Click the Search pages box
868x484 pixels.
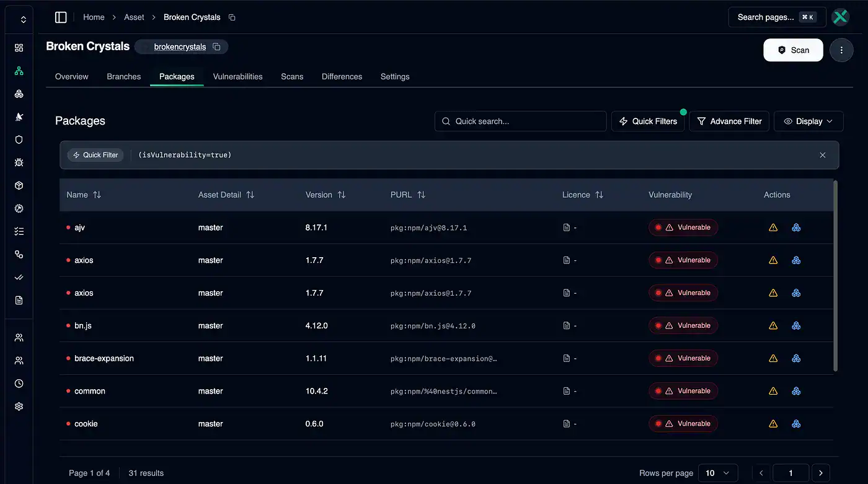777,17
